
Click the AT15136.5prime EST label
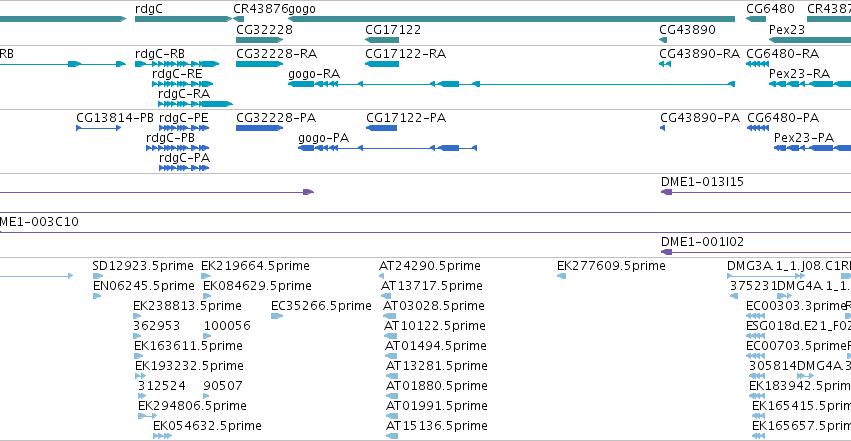click(x=437, y=426)
